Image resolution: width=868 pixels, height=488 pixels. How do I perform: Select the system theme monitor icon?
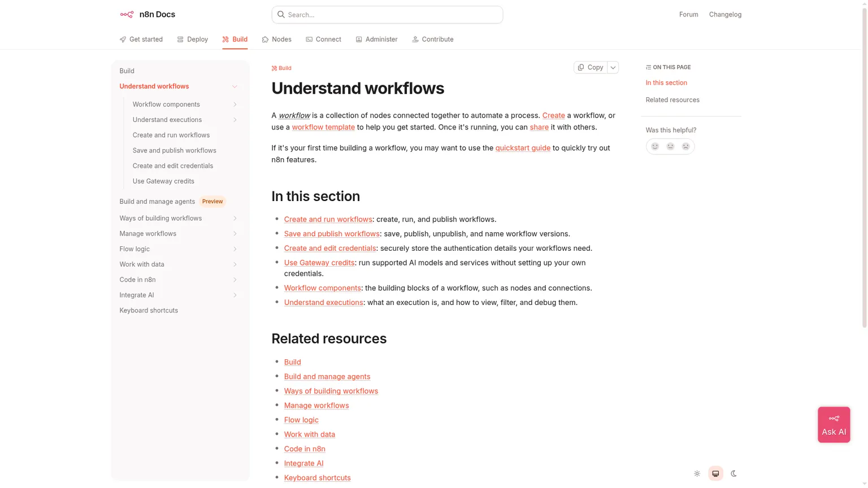coord(715,473)
